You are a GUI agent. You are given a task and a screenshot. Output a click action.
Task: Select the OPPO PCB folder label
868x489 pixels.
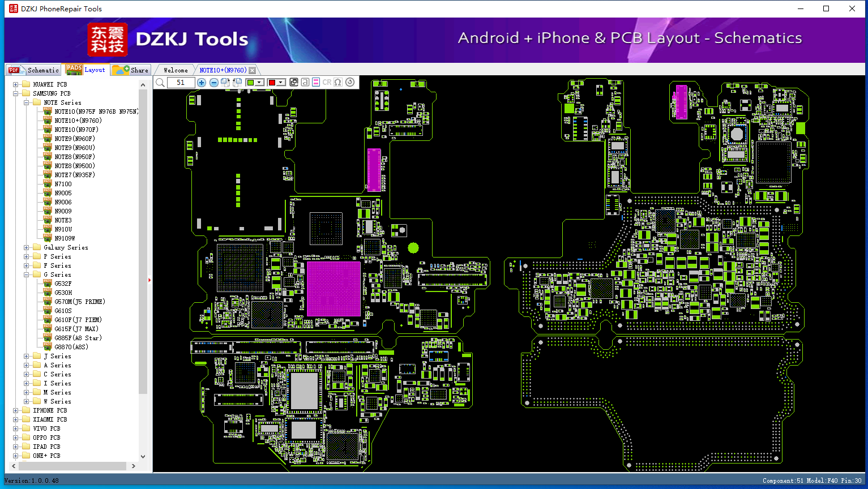point(46,437)
